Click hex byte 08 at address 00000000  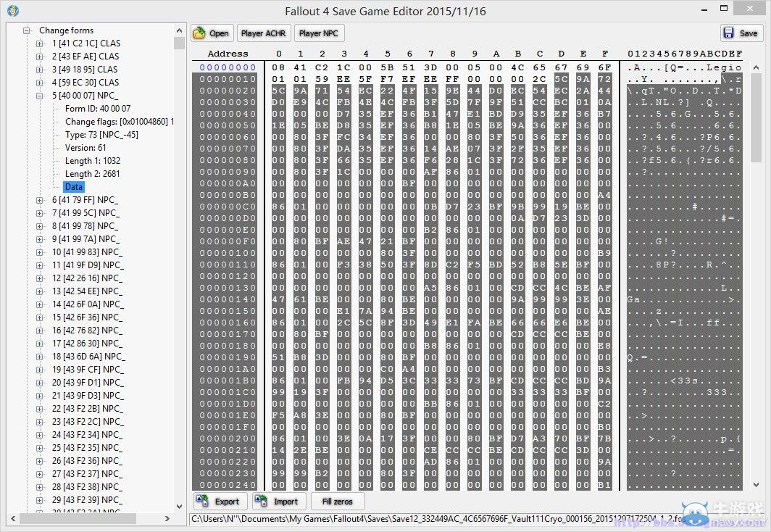click(x=278, y=67)
